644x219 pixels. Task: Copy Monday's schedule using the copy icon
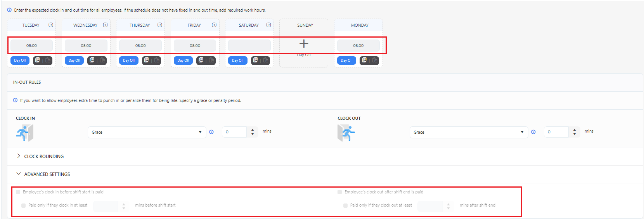pos(364,60)
